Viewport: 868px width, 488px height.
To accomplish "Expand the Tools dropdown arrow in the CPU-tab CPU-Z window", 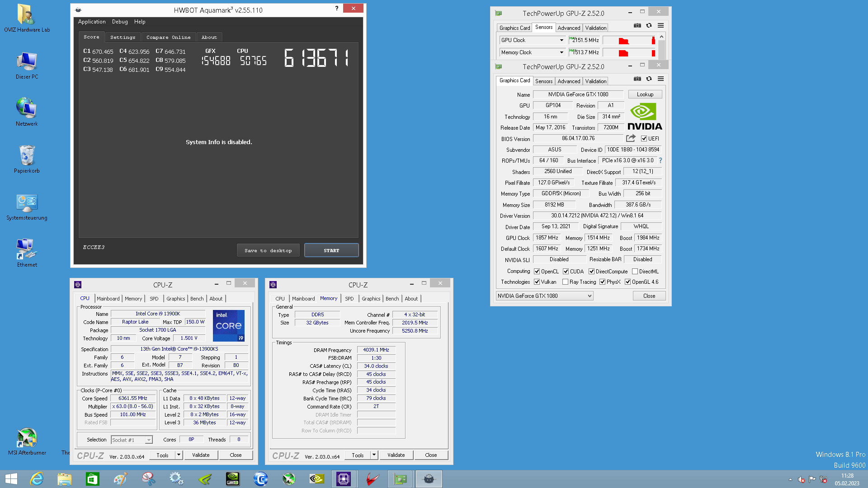I will tap(179, 455).
